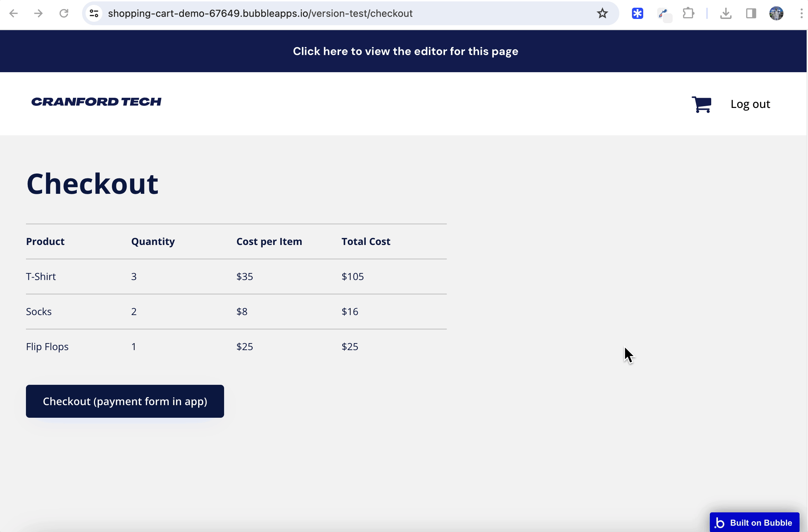
Task: Click the Quantity column header
Action: point(153,241)
